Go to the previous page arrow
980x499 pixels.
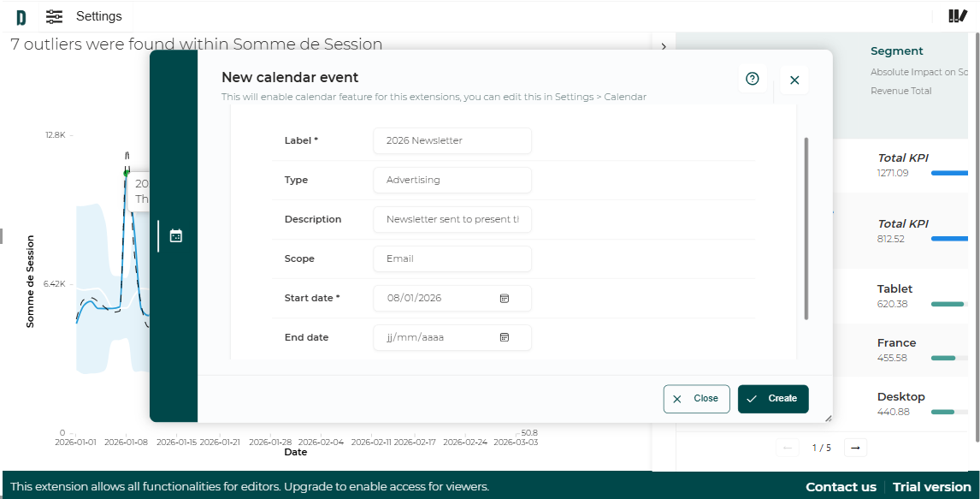tap(788, 448)
